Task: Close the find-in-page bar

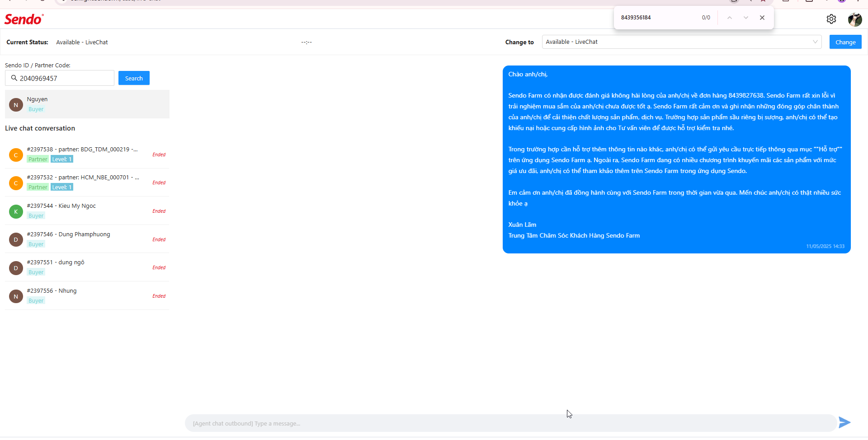Action: [x=762, y=18]
